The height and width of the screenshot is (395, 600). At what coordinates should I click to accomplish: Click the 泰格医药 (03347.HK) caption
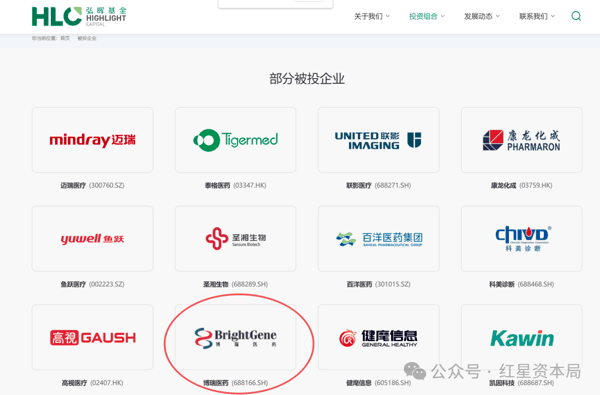coord(235,185)
